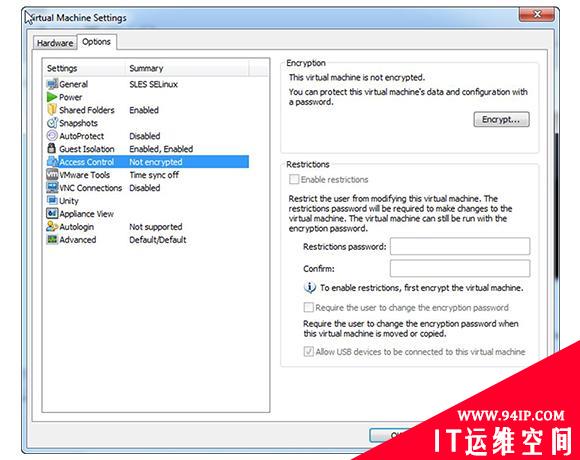Close the Virtual Machine Settings dialog
This screenshot has width=580, height=460.
(537, 14)
